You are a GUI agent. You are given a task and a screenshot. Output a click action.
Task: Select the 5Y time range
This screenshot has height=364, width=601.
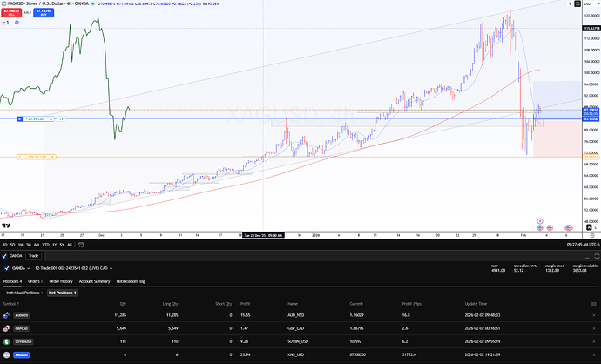62,245
